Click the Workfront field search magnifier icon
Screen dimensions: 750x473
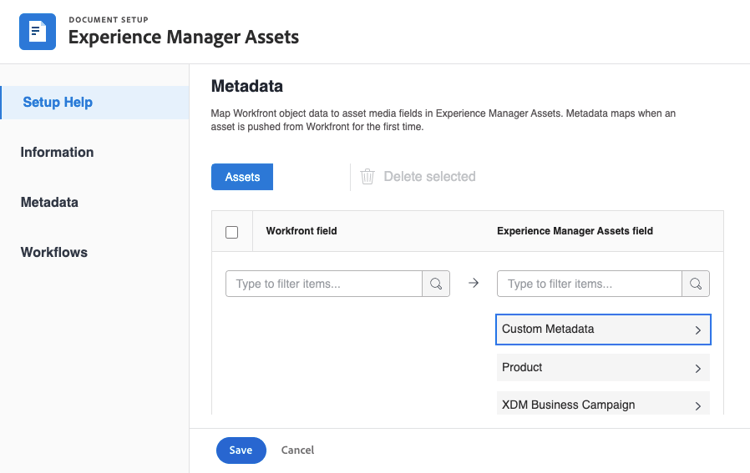click(436, 284)
